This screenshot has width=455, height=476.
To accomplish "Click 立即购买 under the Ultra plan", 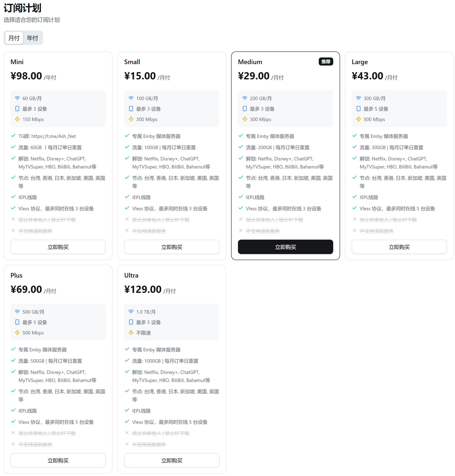I will tap(172, 461).
